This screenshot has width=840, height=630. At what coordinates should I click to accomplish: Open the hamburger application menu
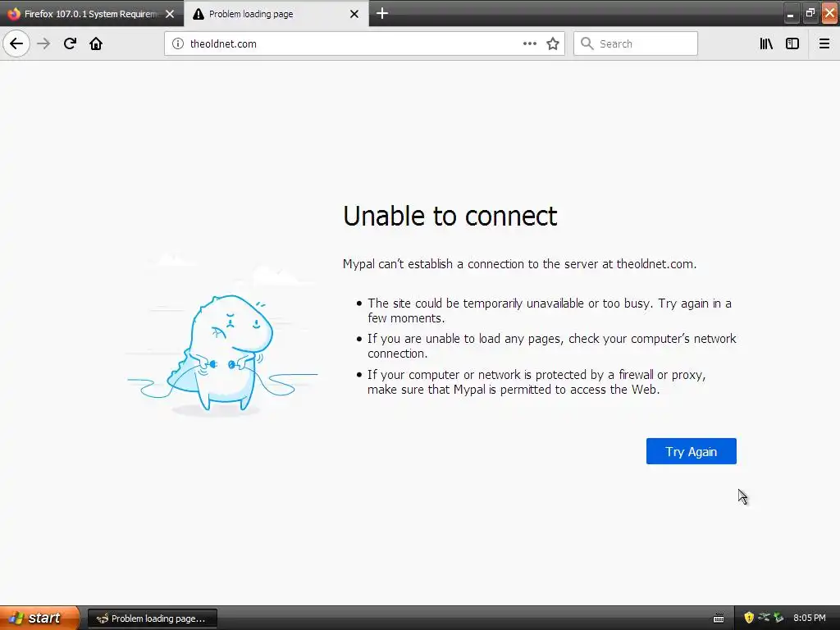[824, 43]
